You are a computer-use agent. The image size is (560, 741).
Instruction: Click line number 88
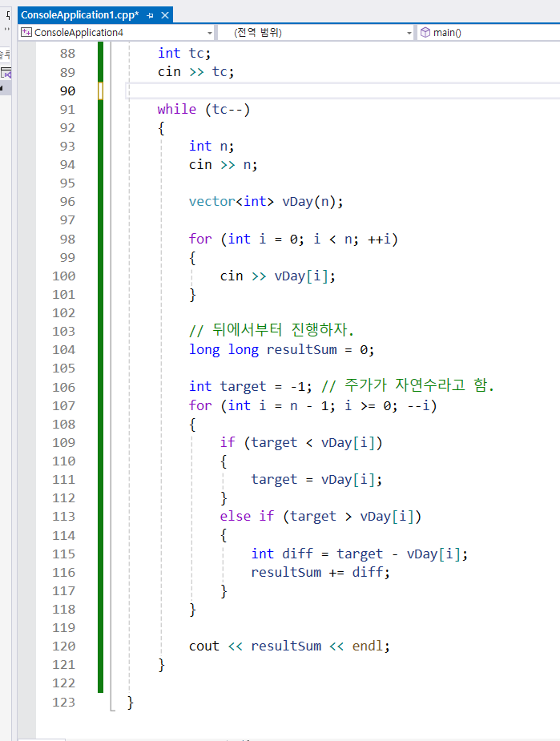point(67,54)
